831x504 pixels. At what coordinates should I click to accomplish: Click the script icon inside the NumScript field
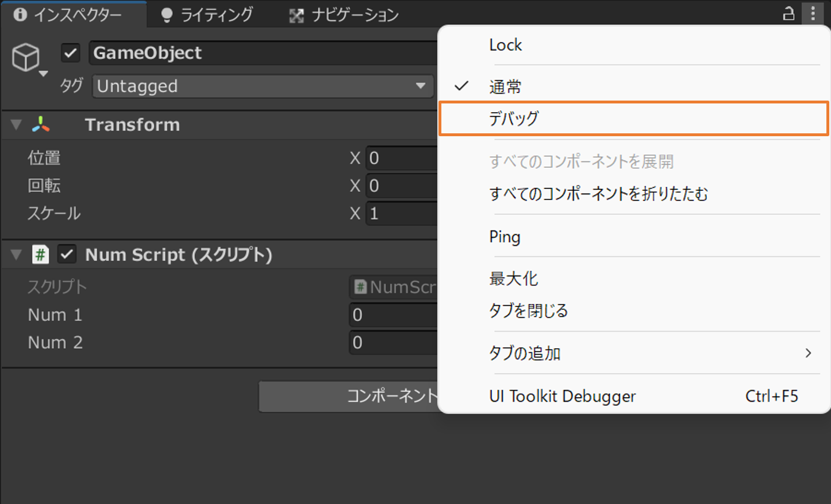(360, 287)
